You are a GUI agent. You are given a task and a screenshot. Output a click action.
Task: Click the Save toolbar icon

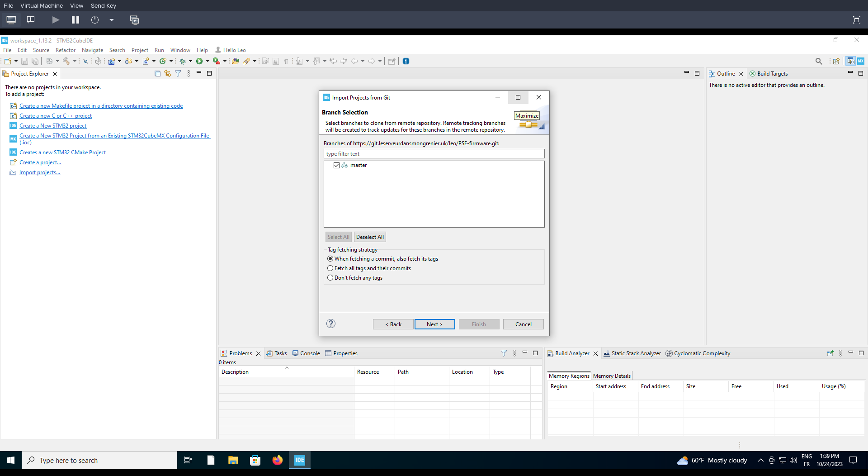coord(25,61)
